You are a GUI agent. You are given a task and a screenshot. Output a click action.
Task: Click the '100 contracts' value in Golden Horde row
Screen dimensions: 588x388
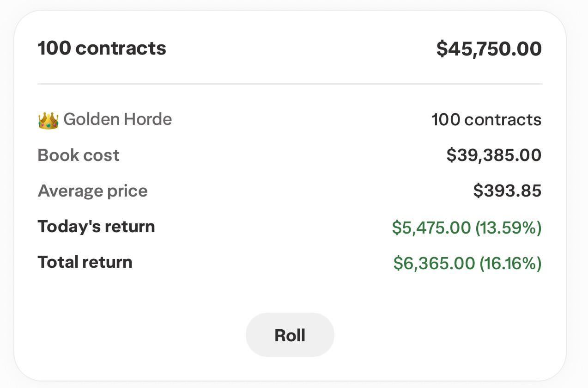pos(486,120)
